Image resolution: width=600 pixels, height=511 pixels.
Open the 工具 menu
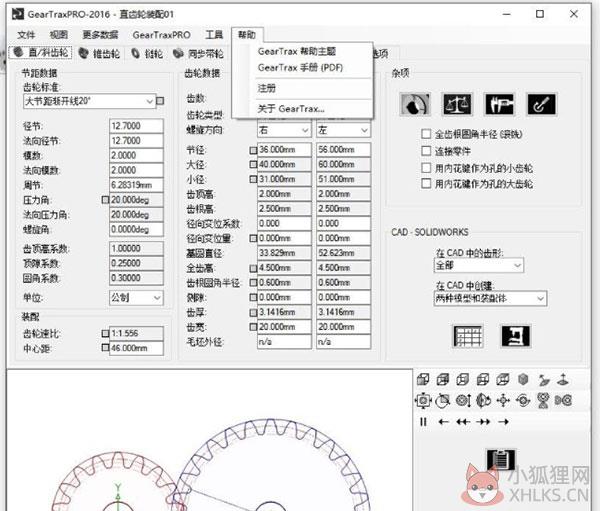click(x=214, y=35)
